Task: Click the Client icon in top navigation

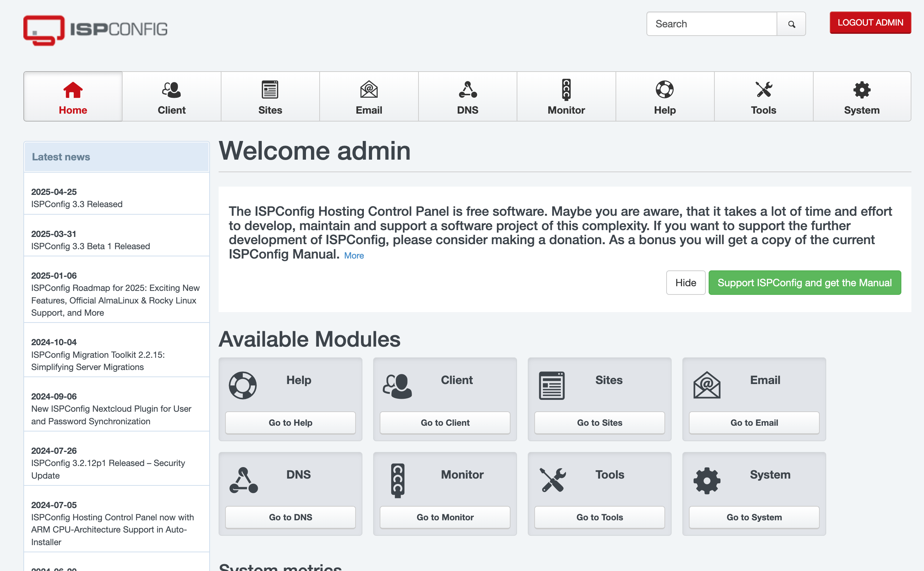Action: tap(171, 90)
